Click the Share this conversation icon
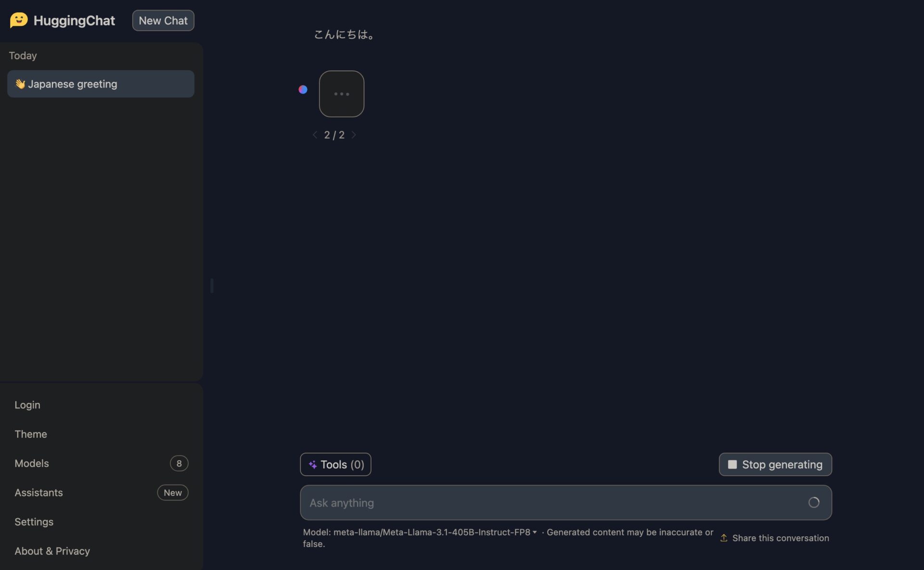 click(x=723, y=537)
